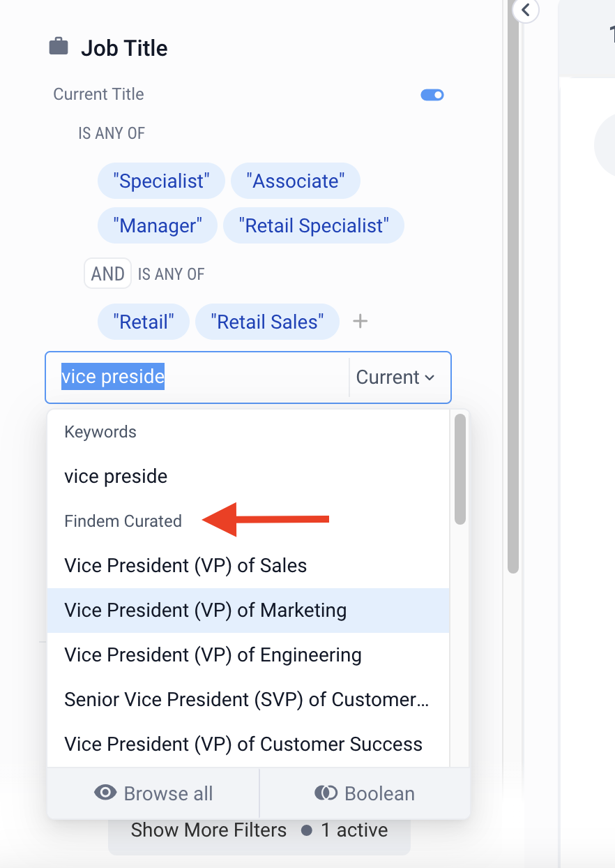Pick Vice President (VP) of Customer Success
615x868 pixels.
(243, 744)
